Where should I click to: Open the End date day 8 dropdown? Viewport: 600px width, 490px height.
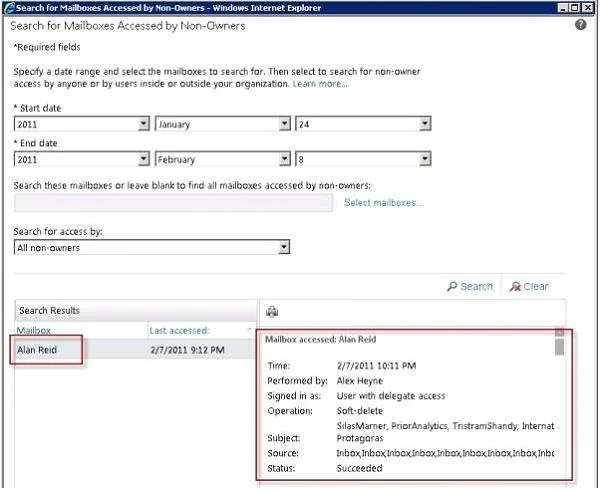(364, 159)
